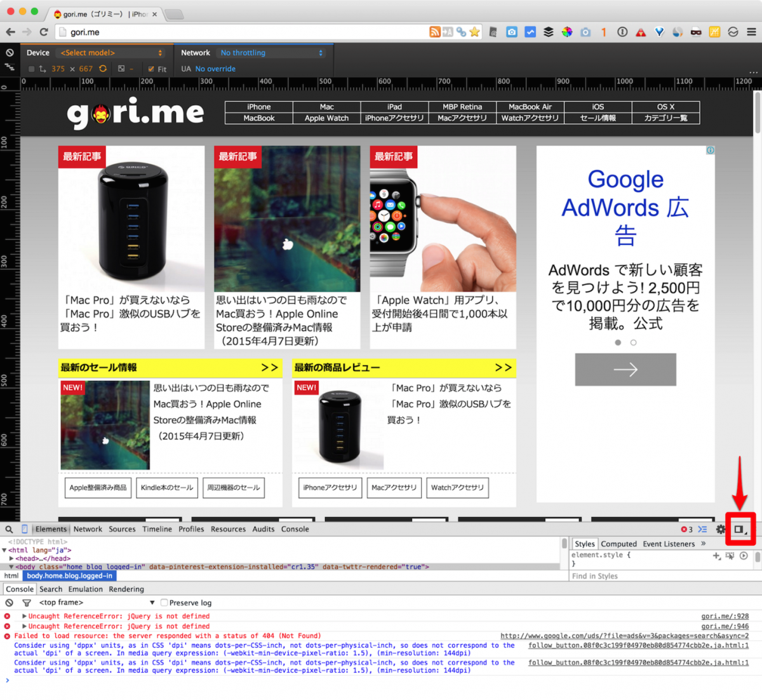Click the console filter funnel icon
The width and height of the screenshot is (762, 700).
tap(25, 602)
